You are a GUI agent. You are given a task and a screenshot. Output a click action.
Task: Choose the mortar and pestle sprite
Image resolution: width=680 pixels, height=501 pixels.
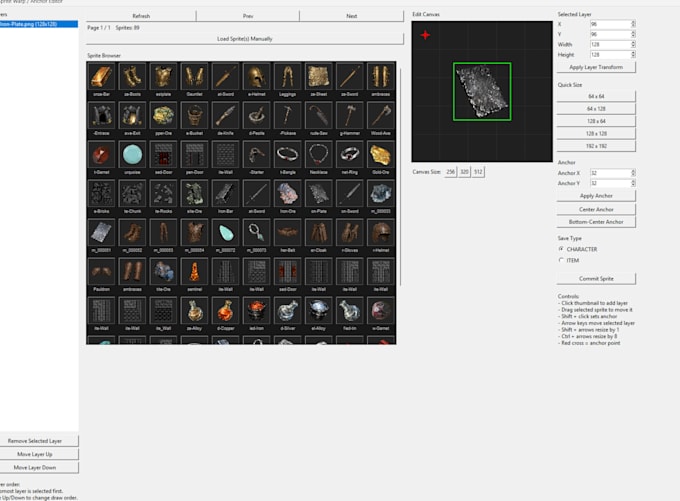click(x=257, y=115)
